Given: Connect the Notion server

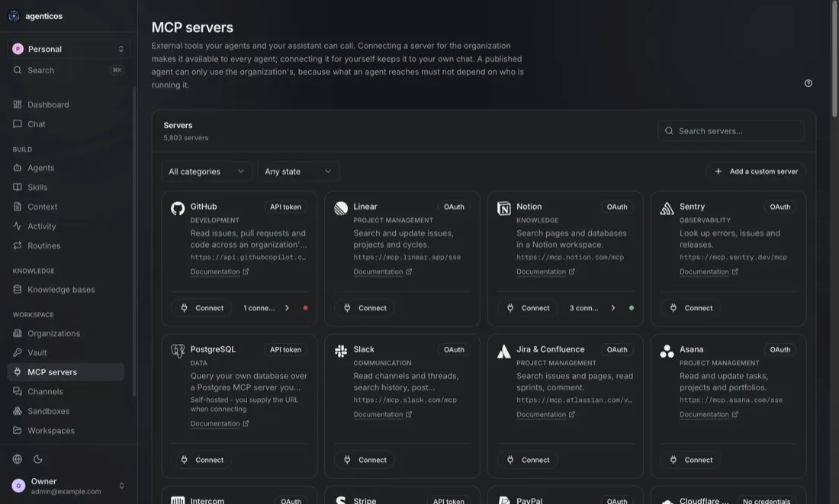Looking at the screenshot, I should click(x=528, y=307).
